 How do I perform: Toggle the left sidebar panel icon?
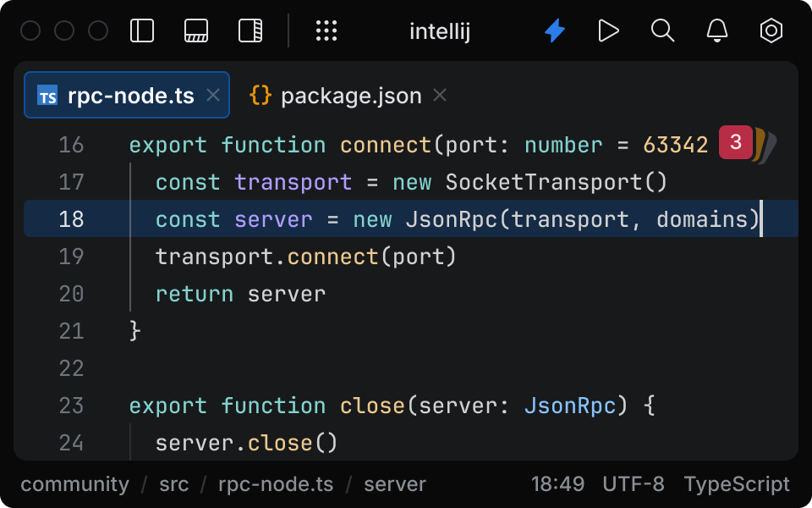coord(142,30)
